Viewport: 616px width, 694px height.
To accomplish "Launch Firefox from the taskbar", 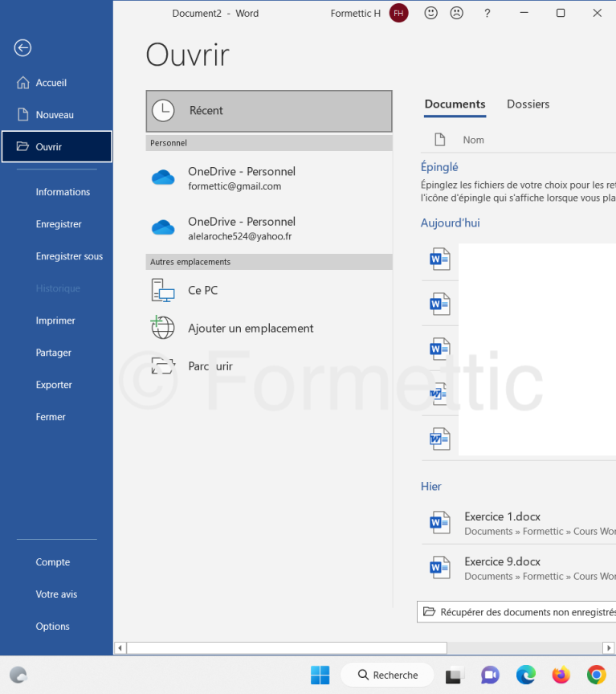I will [x=561, y=675].
